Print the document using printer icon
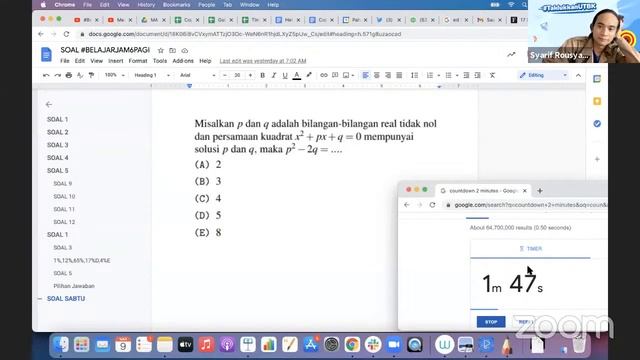 69,76
